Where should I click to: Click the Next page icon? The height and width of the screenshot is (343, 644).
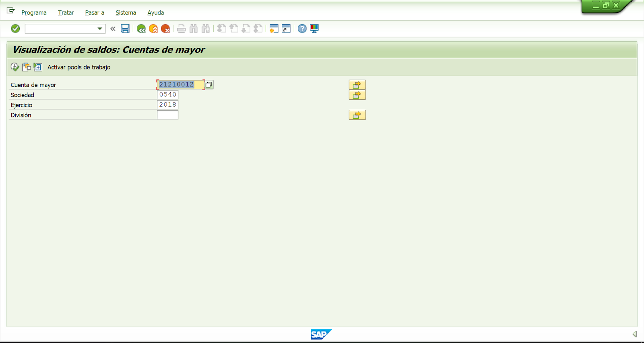pos(246,29)
